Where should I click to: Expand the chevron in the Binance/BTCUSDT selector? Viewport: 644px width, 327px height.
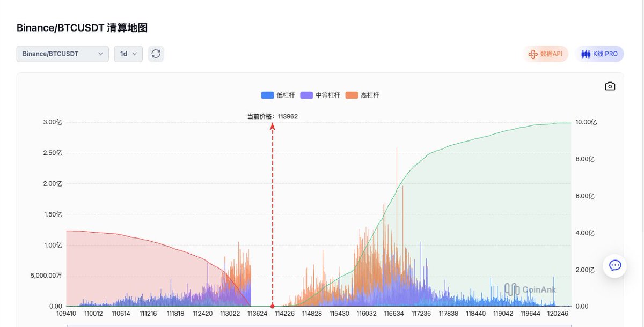point(100,54)
